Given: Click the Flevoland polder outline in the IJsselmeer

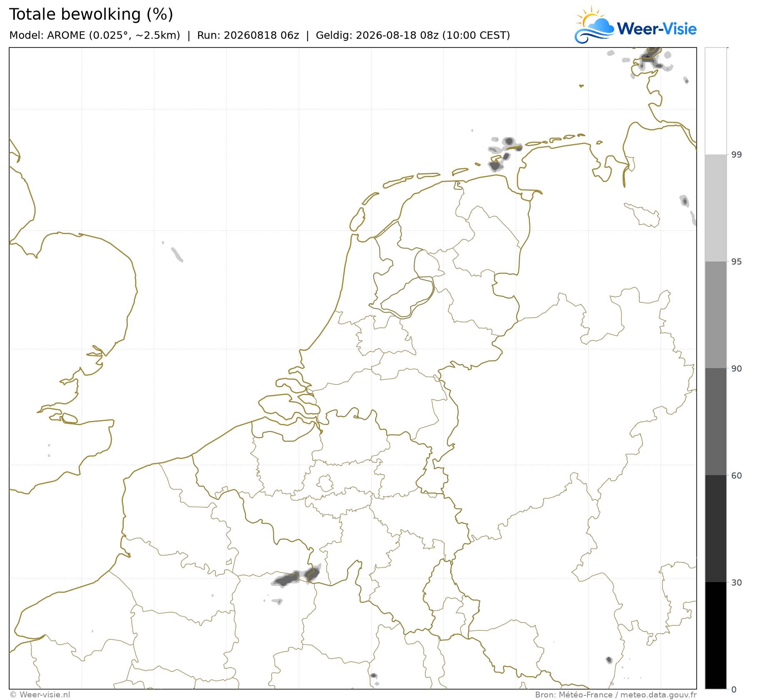Looking at the screenshot, I should coord(407,297).
